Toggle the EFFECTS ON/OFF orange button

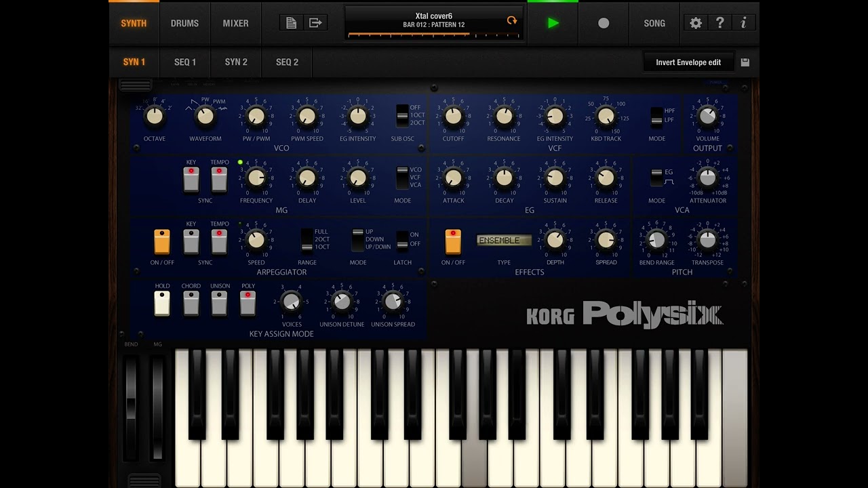click(x=453, y=241)
